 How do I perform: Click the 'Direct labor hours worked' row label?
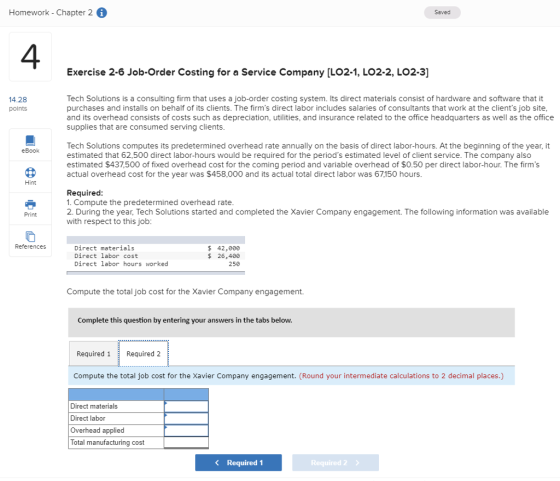tap(121, 264)
